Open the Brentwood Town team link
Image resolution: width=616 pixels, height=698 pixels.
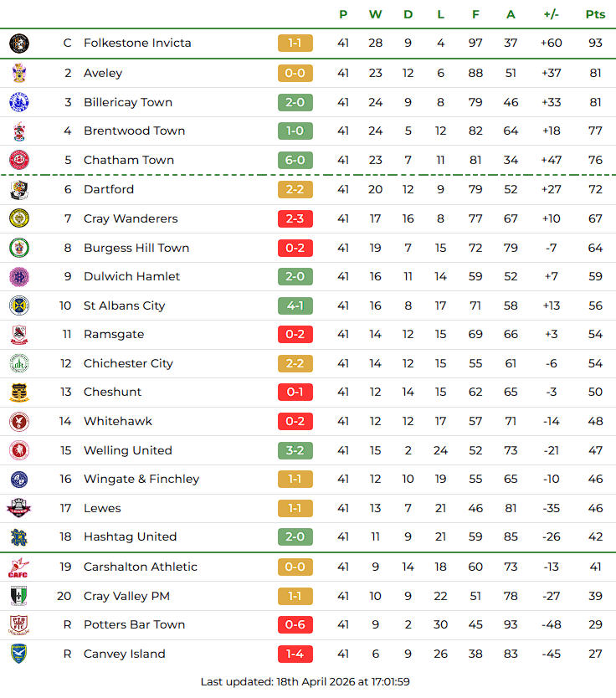click(x=134, y=131)
